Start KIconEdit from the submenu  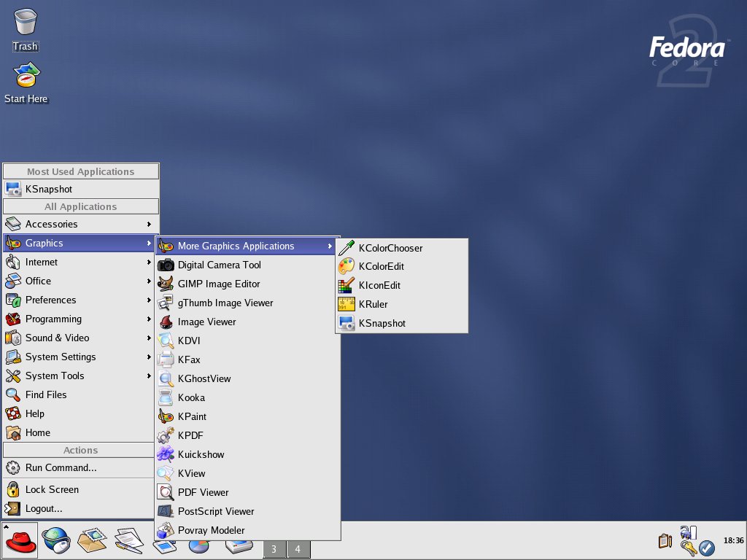click(x=379, y=285)
